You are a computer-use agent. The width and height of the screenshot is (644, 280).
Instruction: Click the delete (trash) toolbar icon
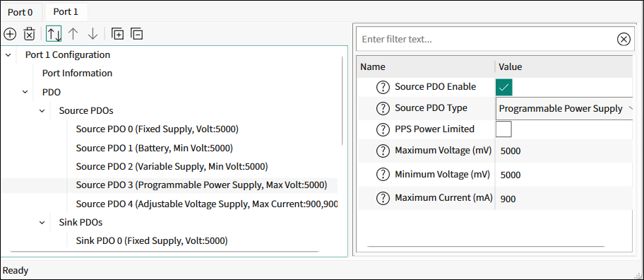tap(30, 34)
